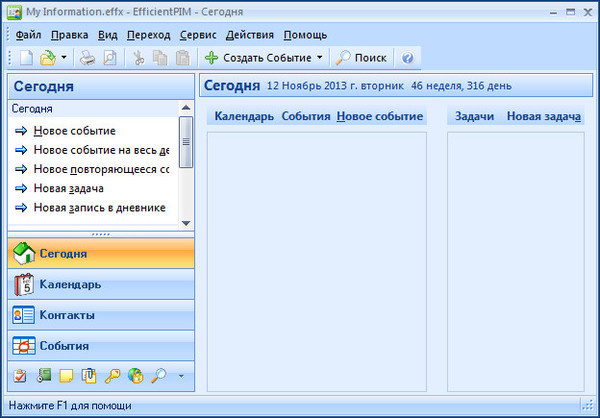This screenshot has height=418, width=600.
Task: Open the web globe with lock icon
Action: pos(135,376)
